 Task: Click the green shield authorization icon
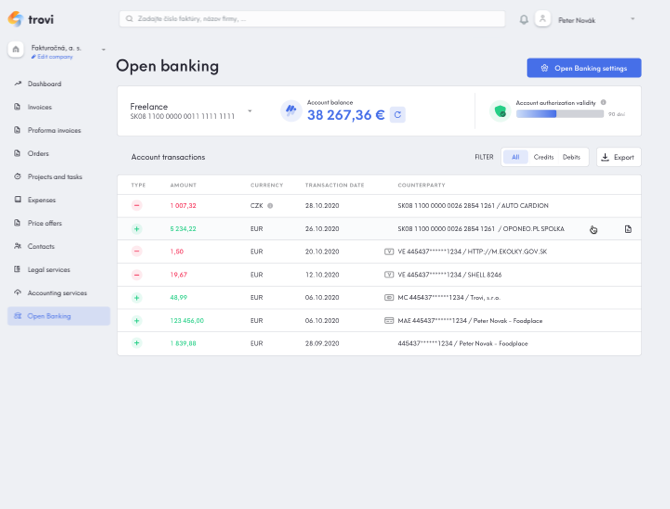500,112
